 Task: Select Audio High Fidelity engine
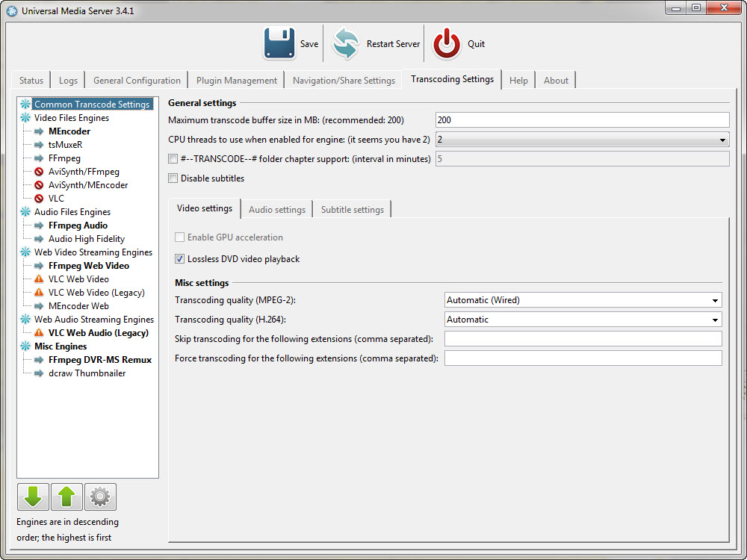pyautogui.click(x=87, y=239)
